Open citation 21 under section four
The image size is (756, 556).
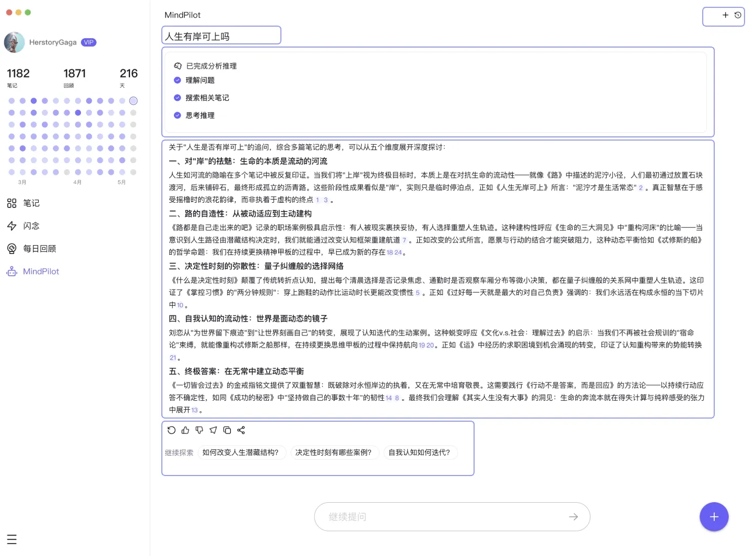pyautogui.click(x=173, y=358)
